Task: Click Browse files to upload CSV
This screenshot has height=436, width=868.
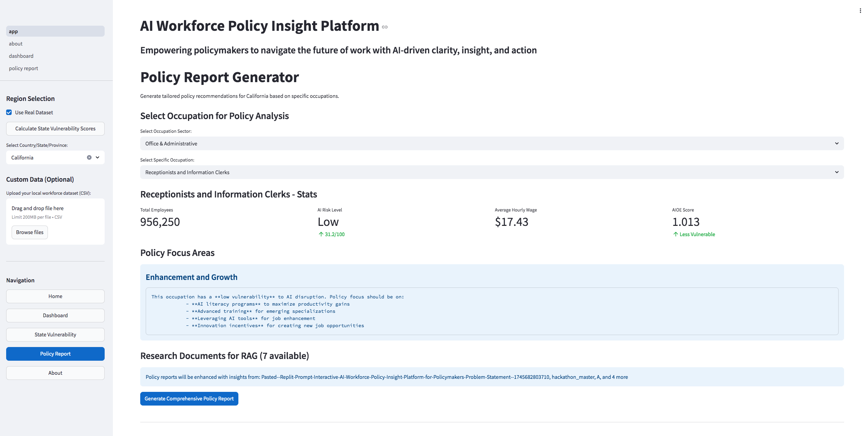Action: point(30,232)
